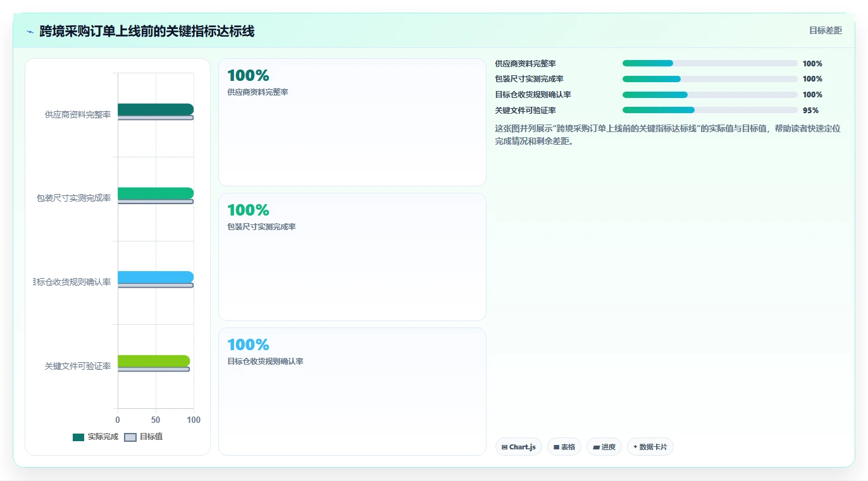Toggle the 实际完成 legend swatch
868x481 pixels.
pos(78,437)
